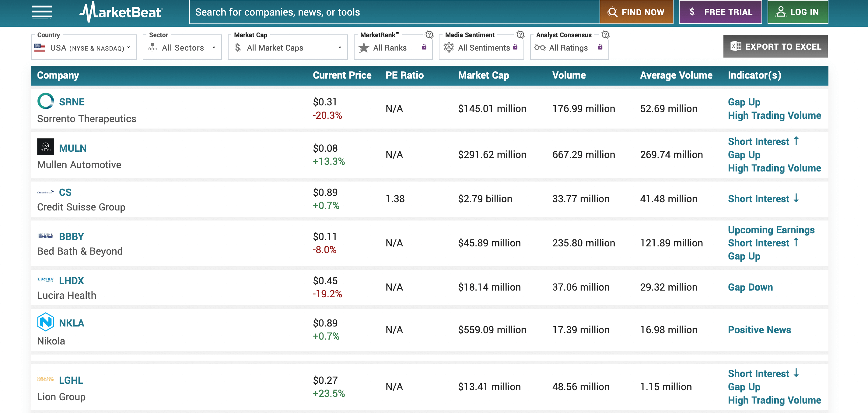
Task: Click the dollar icon in Market Cap filter
Action: click(x=238, y=48)
